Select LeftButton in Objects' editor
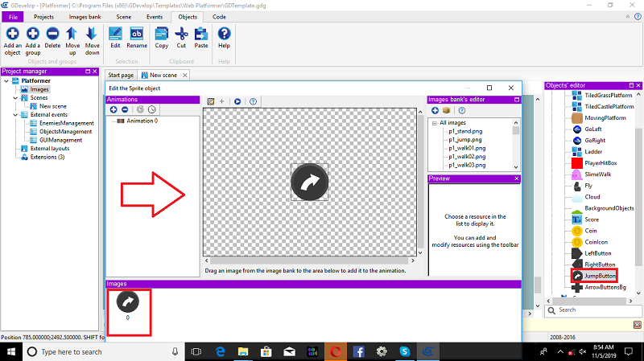 pyautogui.click(x=598, y=253)
